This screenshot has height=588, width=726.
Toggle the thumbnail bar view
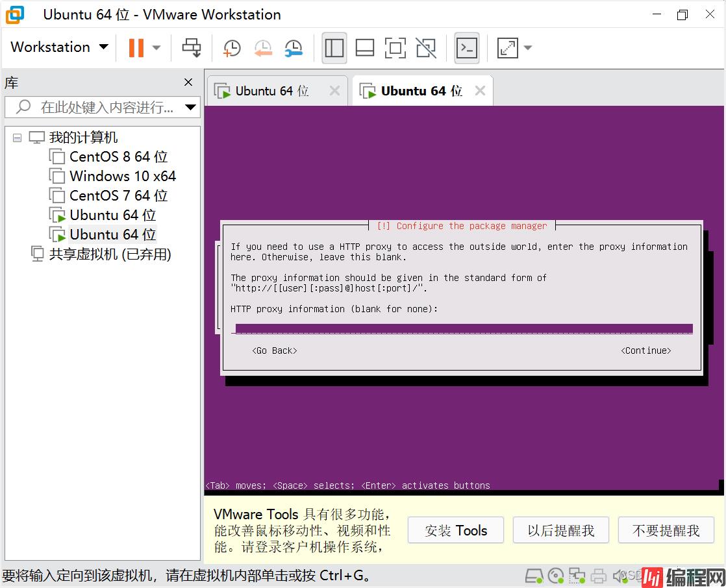point(365,47)
